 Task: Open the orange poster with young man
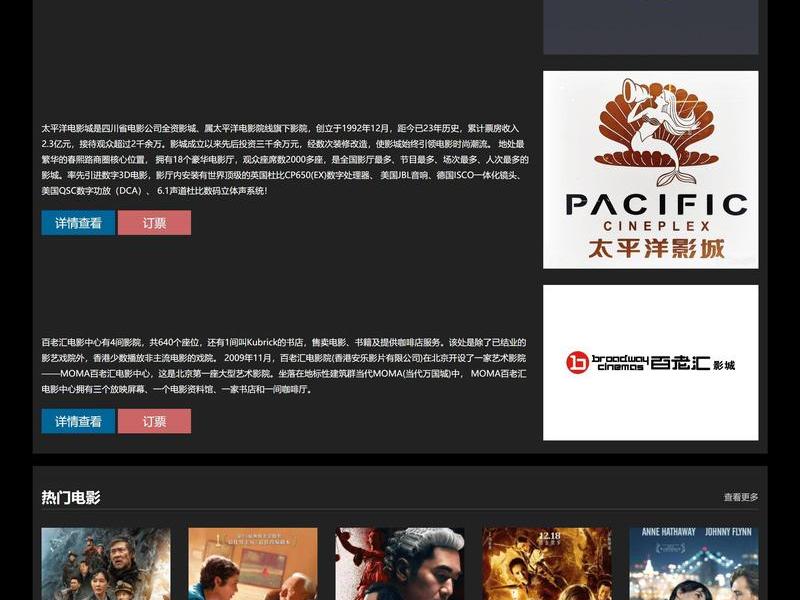pyautogui.click(x=253, y=564)
